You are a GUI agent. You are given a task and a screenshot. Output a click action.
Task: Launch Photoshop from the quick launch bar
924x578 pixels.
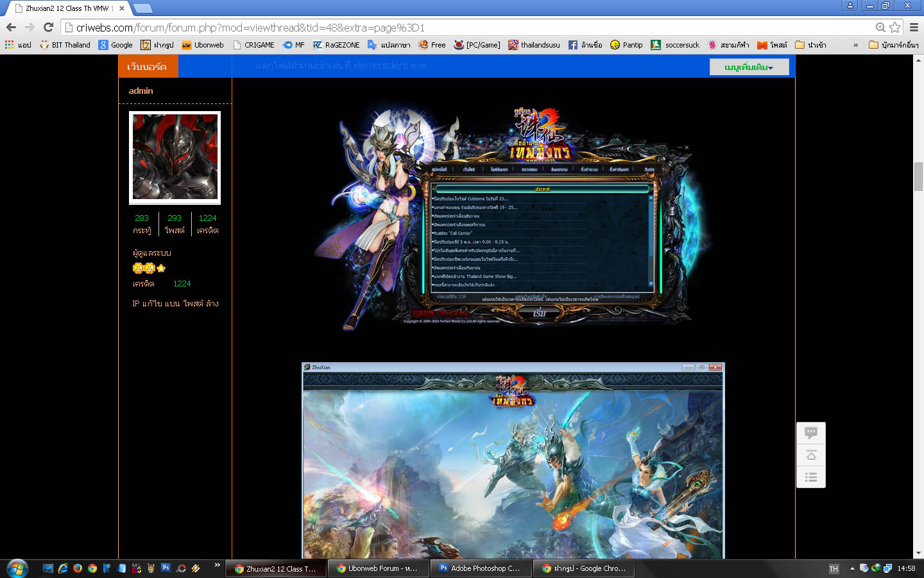click(166, 568)
